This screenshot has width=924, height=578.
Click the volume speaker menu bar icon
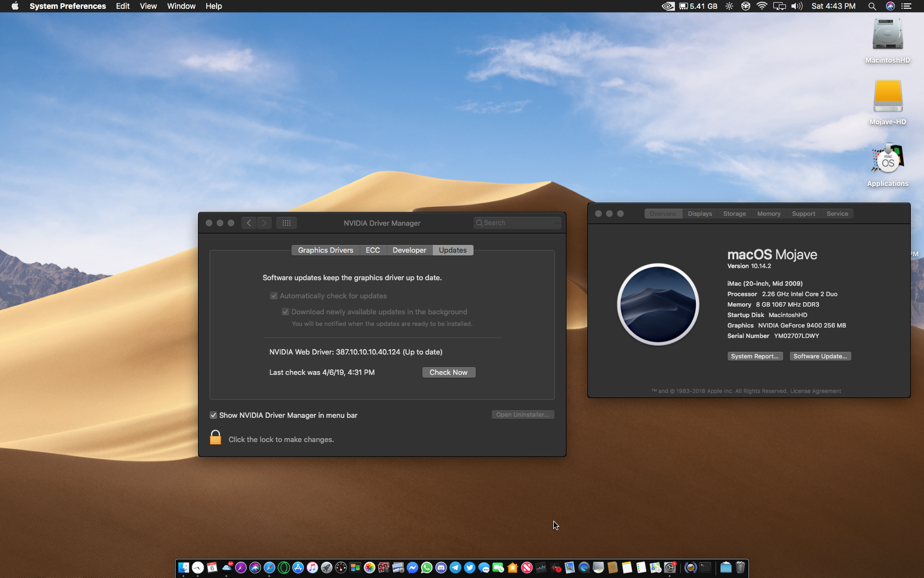point(796,6)
